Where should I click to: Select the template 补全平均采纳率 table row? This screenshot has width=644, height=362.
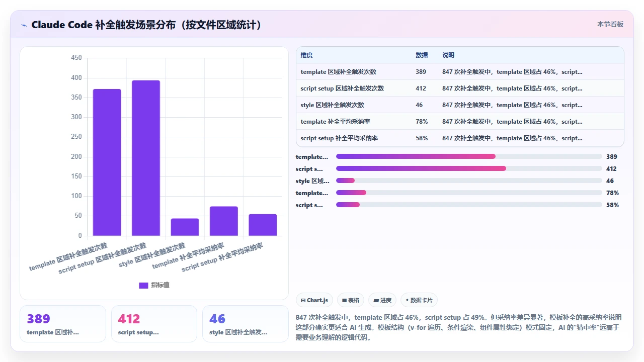tap(460, 122)
